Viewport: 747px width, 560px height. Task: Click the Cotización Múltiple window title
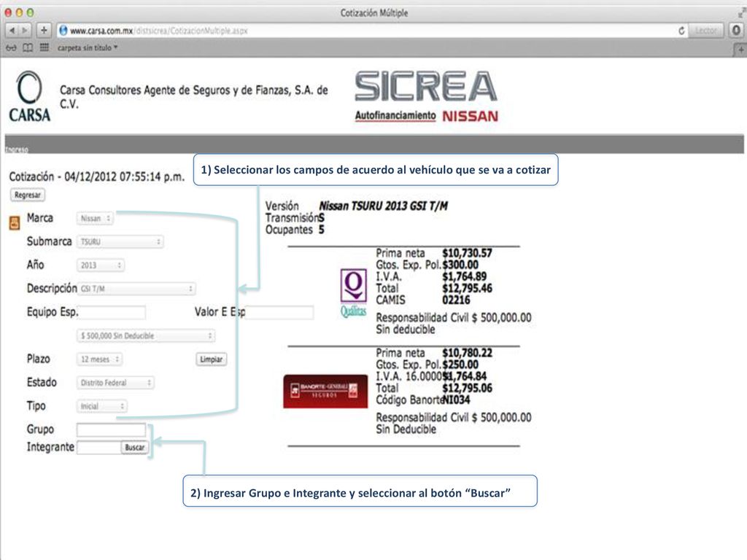[374, 13]
